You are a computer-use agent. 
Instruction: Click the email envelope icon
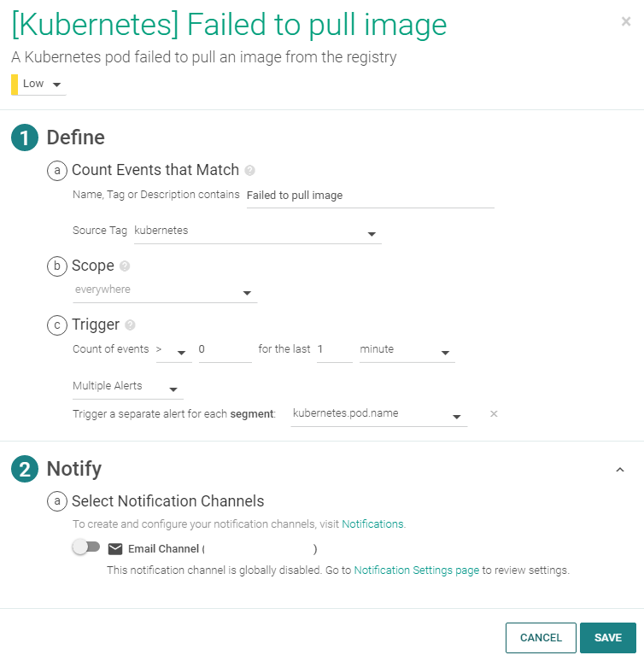tap(115, 548)
